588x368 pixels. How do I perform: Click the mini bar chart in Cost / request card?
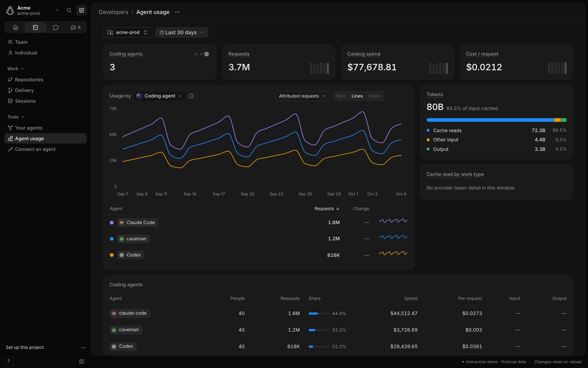click(x=557, y=68)
